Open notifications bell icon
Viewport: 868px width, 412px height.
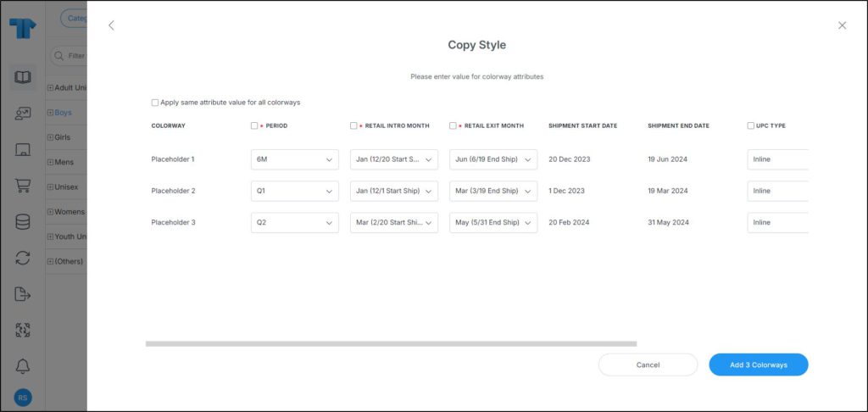click(23, 366)
